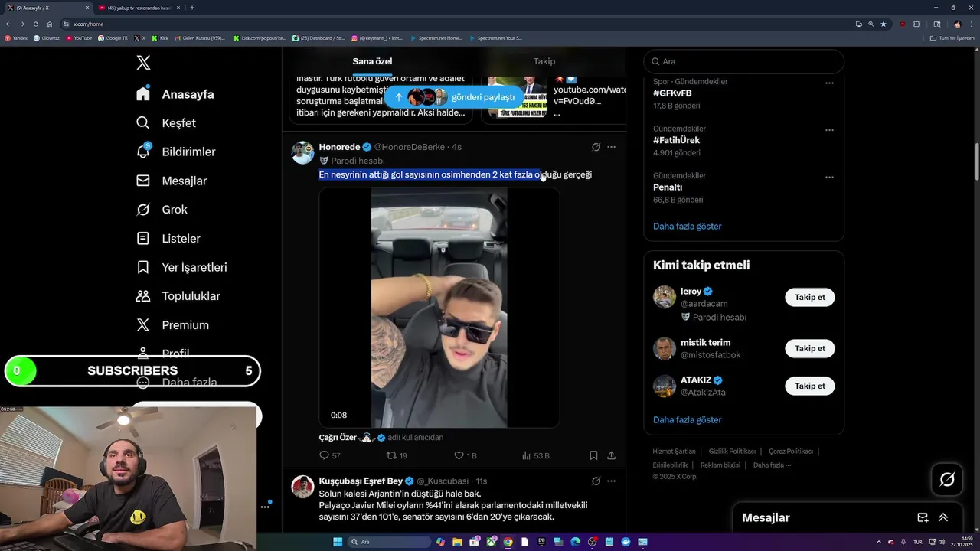Open Topluluklar communities in the sidebar
Viewport: 980px width, 551px height.
[x=178, y=296]
